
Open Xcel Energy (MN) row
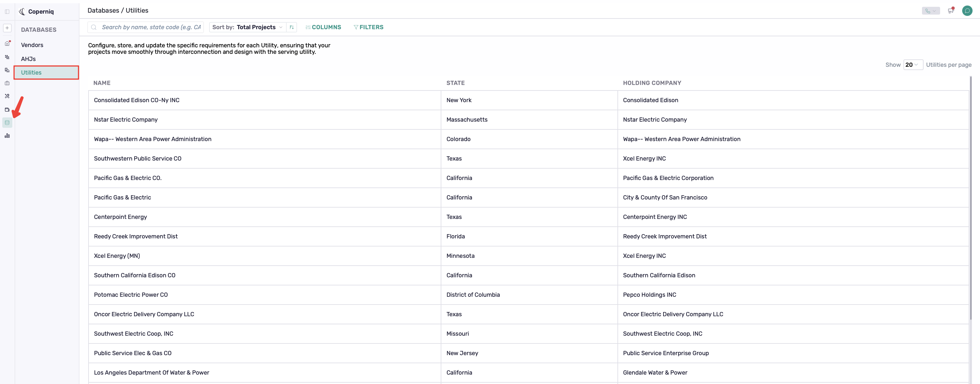coord(528,256)
